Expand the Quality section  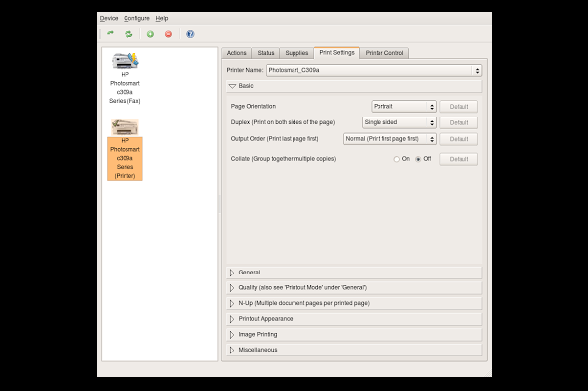tap(355, 287)
